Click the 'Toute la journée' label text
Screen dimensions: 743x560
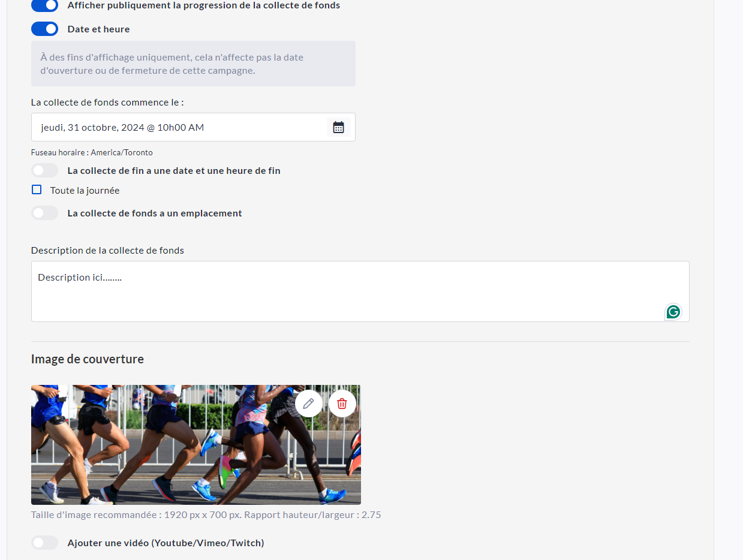pyautogui.click(x=85, y=191)
